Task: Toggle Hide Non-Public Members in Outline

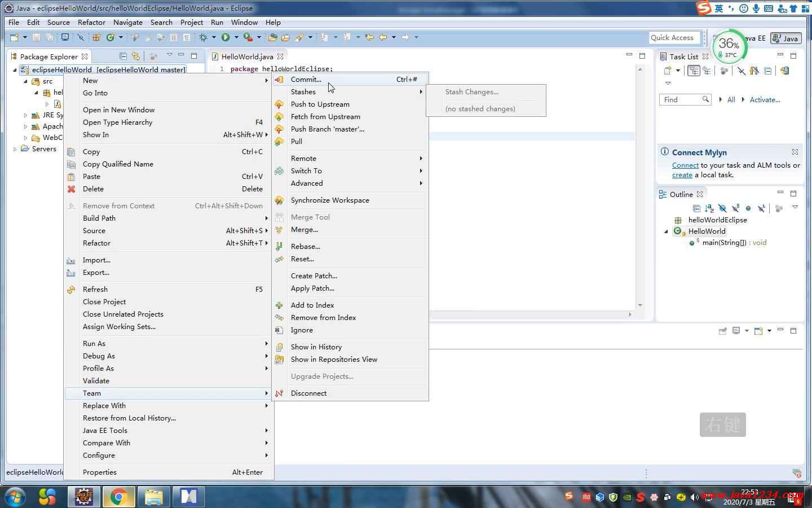Action: coord(748,208)
